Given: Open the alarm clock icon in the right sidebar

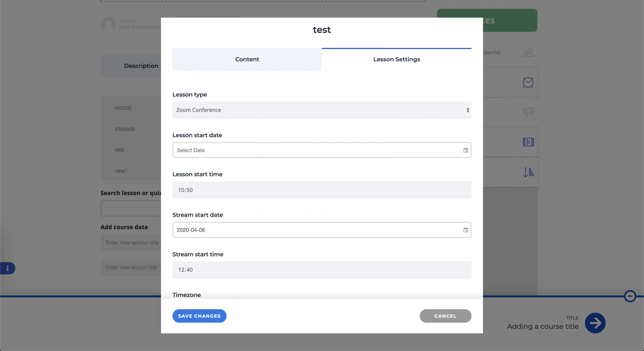Looking at the screenshot, I should coord(528,83).
